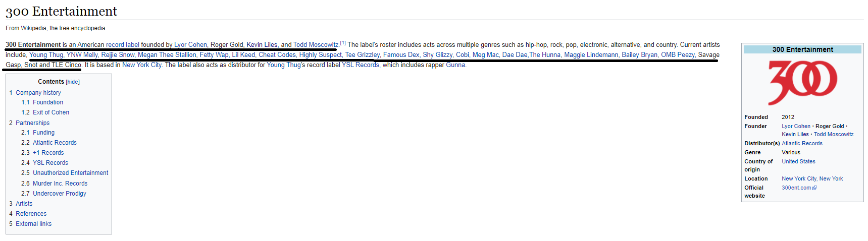Click the 300 Entertainment logo image
This screenshot has width=868, height=241.
pos(802,83)
